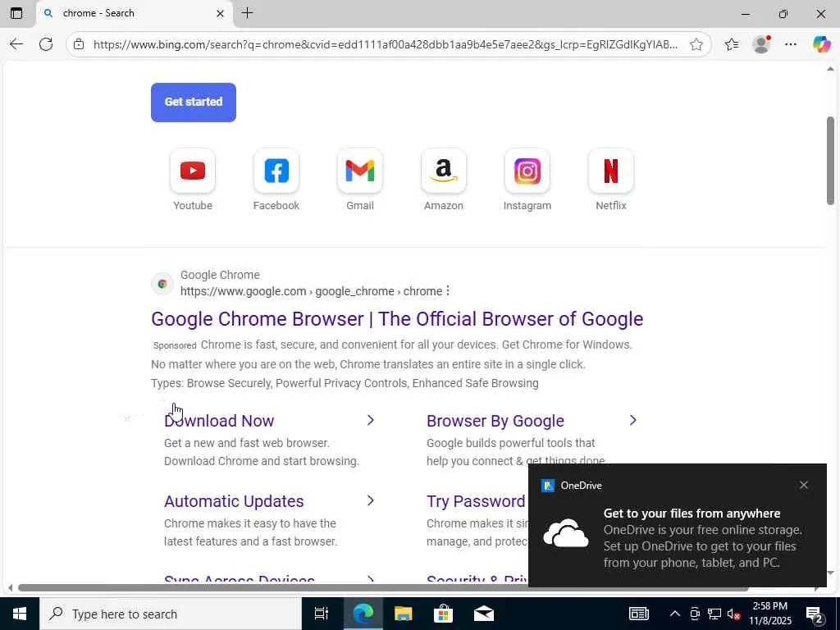View site information lock icon
Viewport: 840px width, 630px height.
(x=79, y=44)
